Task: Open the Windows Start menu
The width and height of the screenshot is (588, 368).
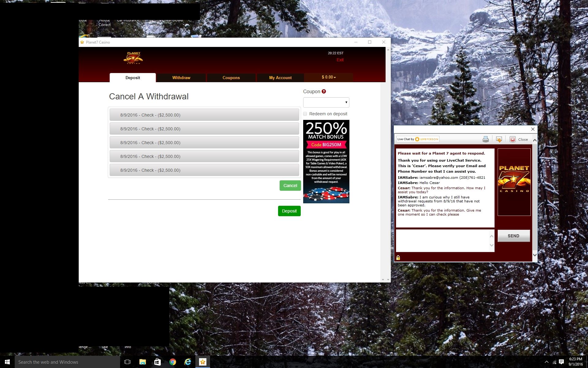Action: click(7, 362)
